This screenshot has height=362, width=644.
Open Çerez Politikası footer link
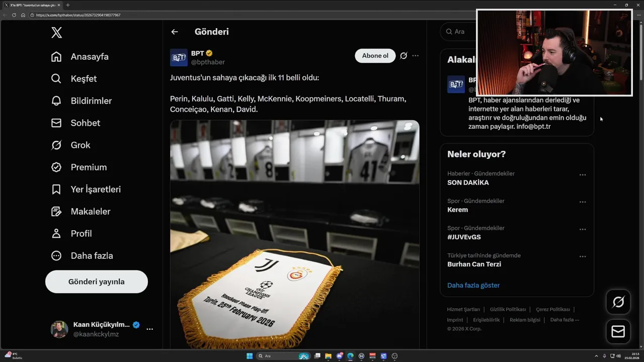tap(553, 309)
